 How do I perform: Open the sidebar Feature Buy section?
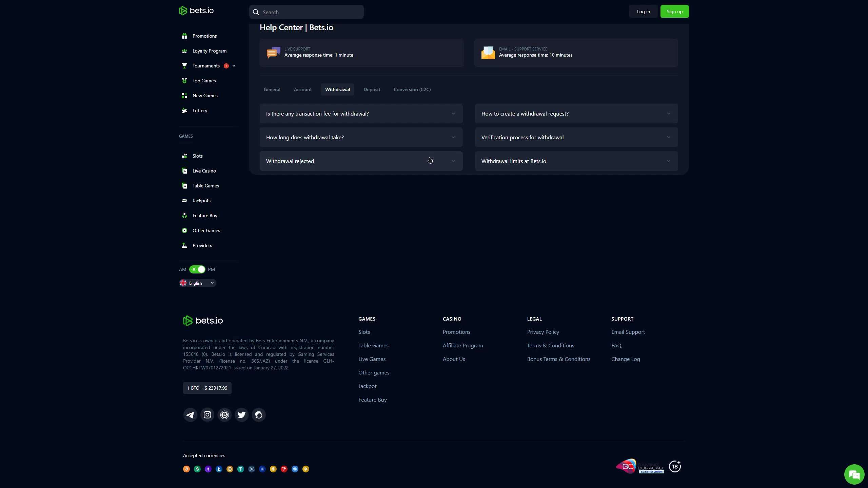pos(205,216)
